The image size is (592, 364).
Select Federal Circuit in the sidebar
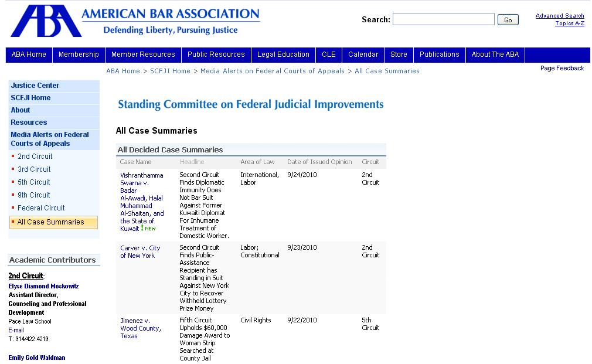(41, 208)
